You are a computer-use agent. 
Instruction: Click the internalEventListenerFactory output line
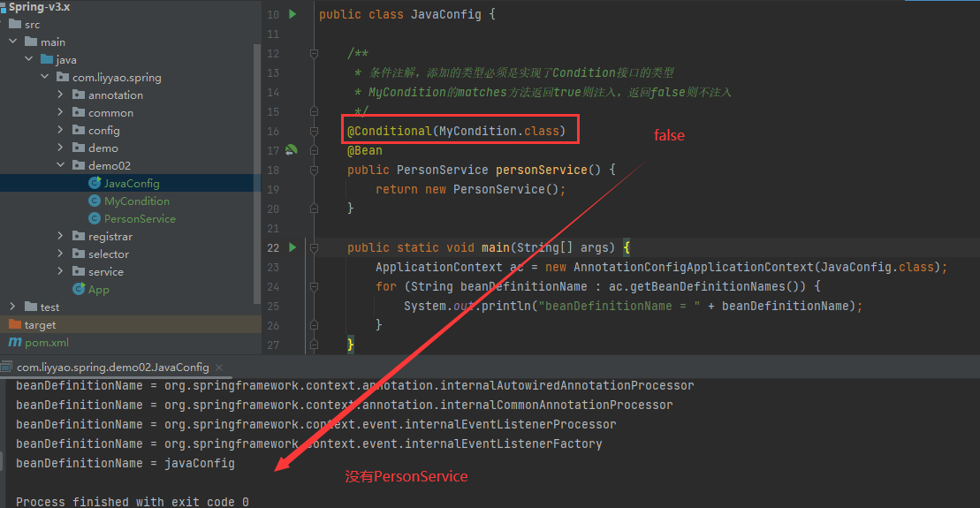click(308, 444)
